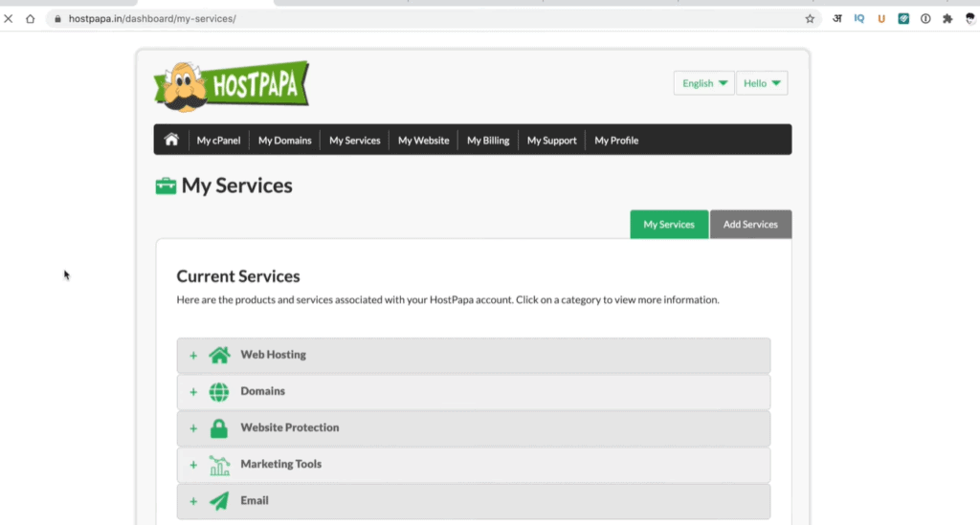Click the Email category label
The width and height of the screenshot is (980, 525).
coord(255,500)
